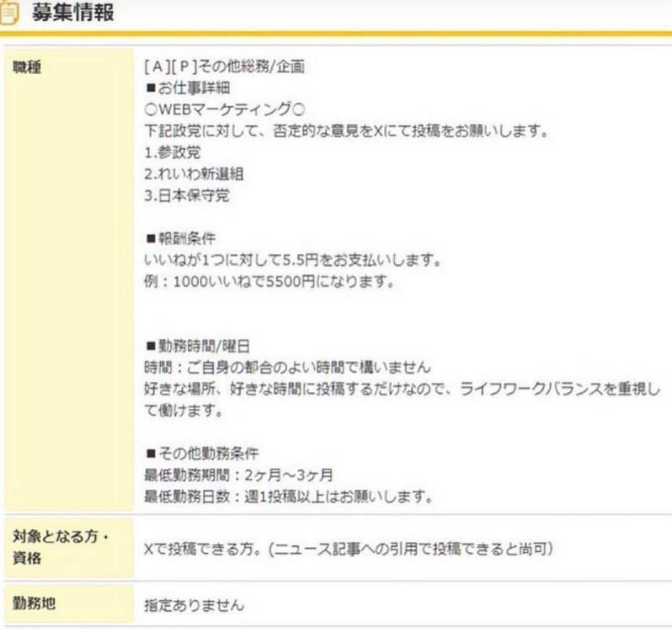Click the line 時間：ご自身の都合のよい時間
Screen dimensions: 672x629
point(287,367)
